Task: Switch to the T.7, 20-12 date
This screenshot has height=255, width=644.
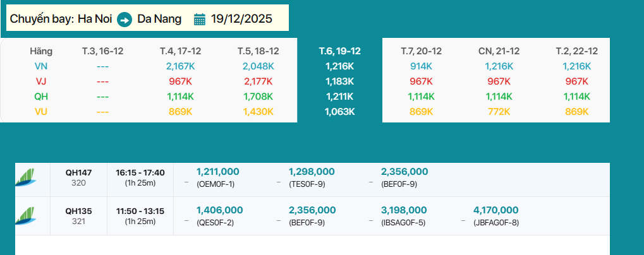Action: (x=421, y=50)
